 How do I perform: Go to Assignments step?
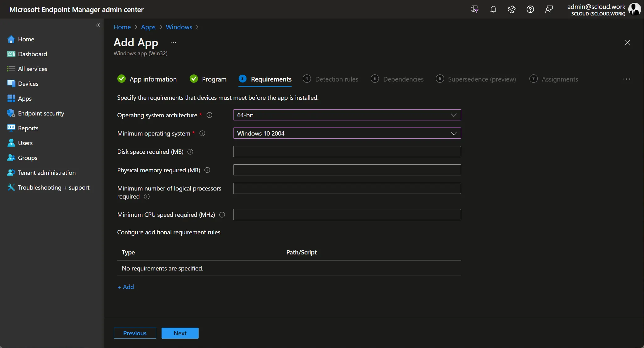pyautogui.click(x=554, y=79)
